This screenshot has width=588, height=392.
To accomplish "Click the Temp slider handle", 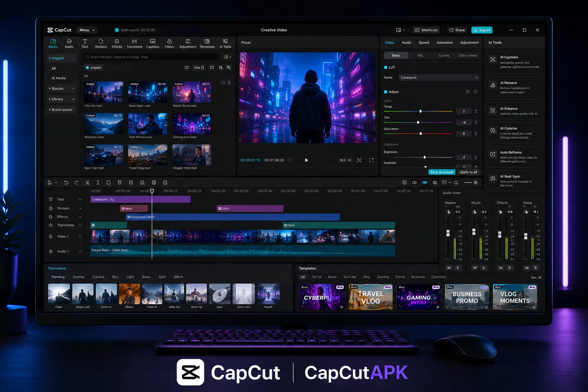I will 420,111.
